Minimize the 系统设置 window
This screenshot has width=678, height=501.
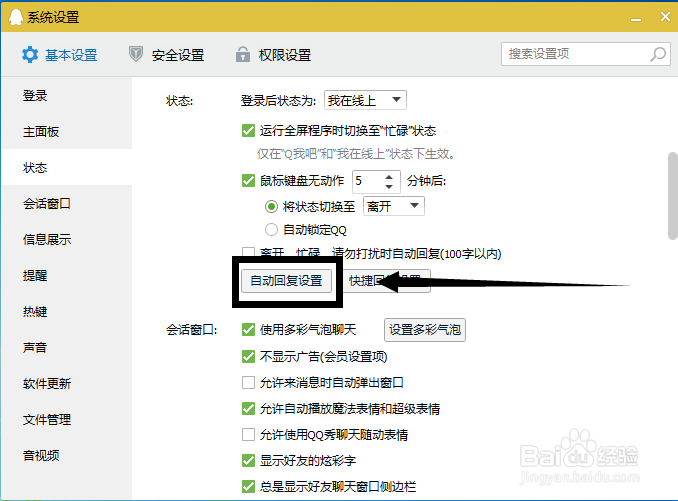[x=636, y=18]
